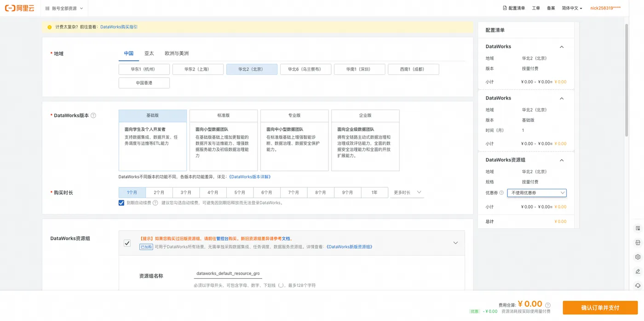Toggle the 到期自动续费 checkbox
This screenshot has width=644, height=321.
click(x=121, y=203)
